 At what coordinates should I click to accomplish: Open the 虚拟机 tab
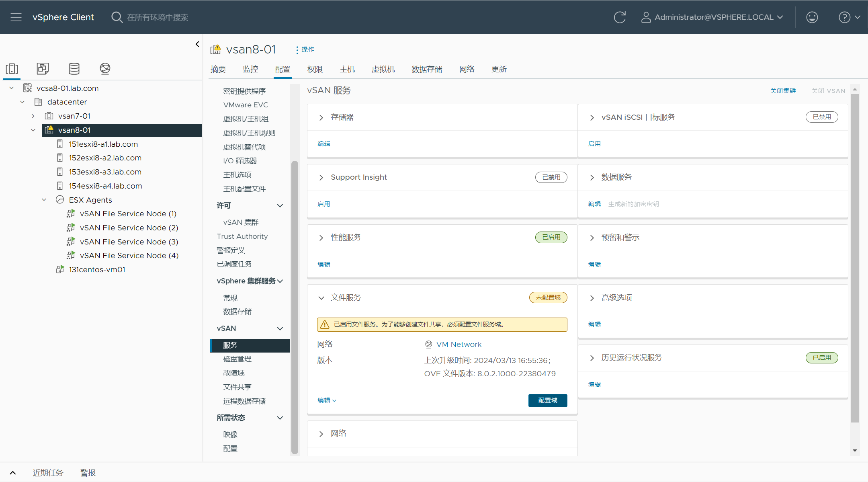pos(383,69)
